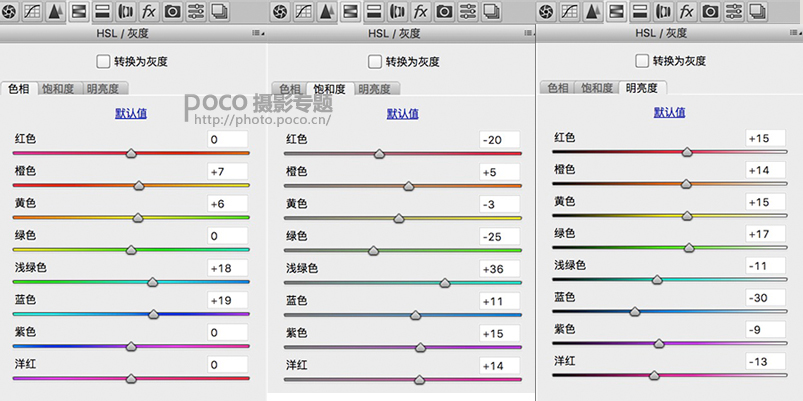Open Split Toning icon in Saturation panel
803x401 pixels.
click(x=374, y=11)
